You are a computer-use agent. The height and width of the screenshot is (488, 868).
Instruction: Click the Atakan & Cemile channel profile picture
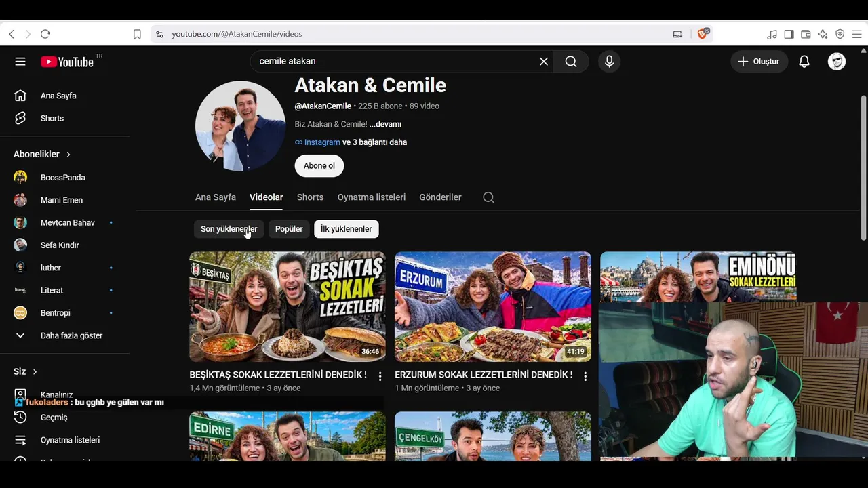(x=241, y=126)
